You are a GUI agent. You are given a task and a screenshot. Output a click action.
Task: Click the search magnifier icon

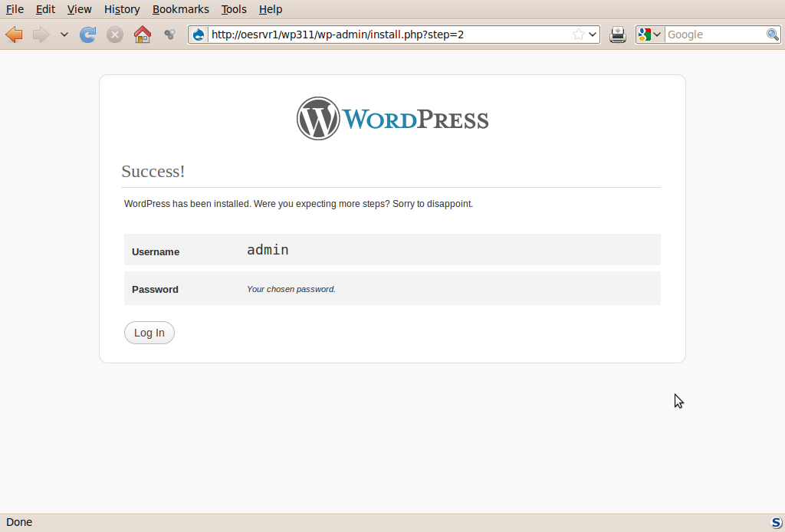pos(773,34)
